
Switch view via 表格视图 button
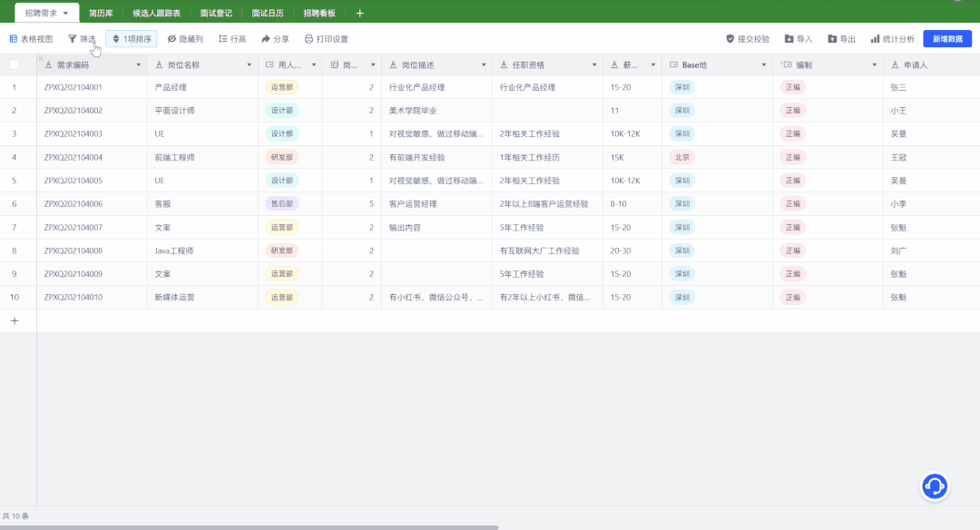[31, 39]
